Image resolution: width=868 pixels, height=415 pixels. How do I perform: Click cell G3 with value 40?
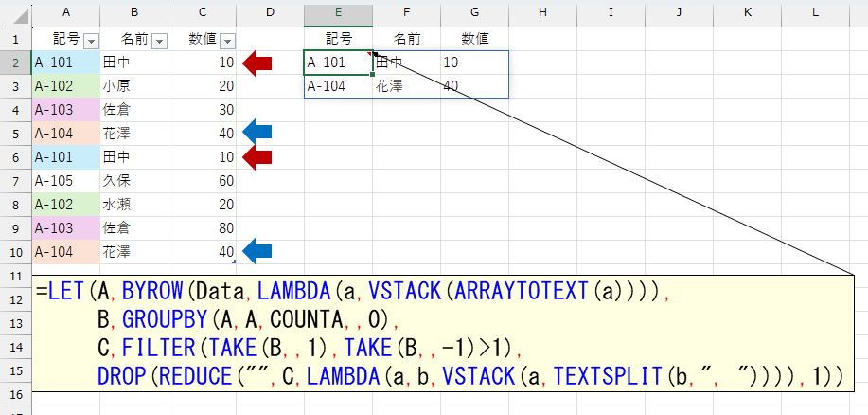[474, 86]
